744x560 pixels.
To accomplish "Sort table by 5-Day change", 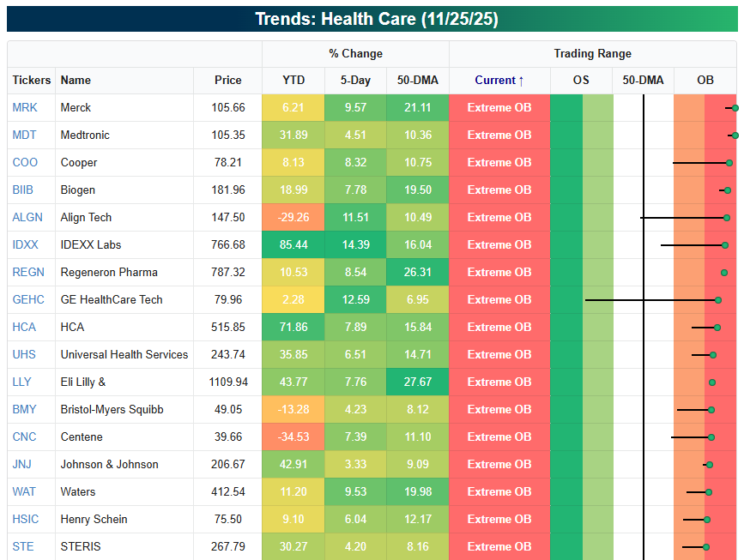I will tap(355, 80).
